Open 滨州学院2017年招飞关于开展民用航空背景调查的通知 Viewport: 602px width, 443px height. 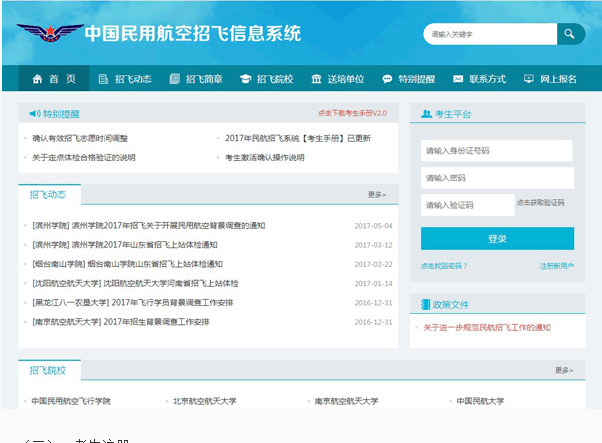(x=149, y=226)
